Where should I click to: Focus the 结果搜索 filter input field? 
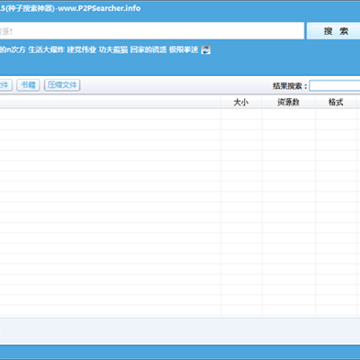[334, 86]
